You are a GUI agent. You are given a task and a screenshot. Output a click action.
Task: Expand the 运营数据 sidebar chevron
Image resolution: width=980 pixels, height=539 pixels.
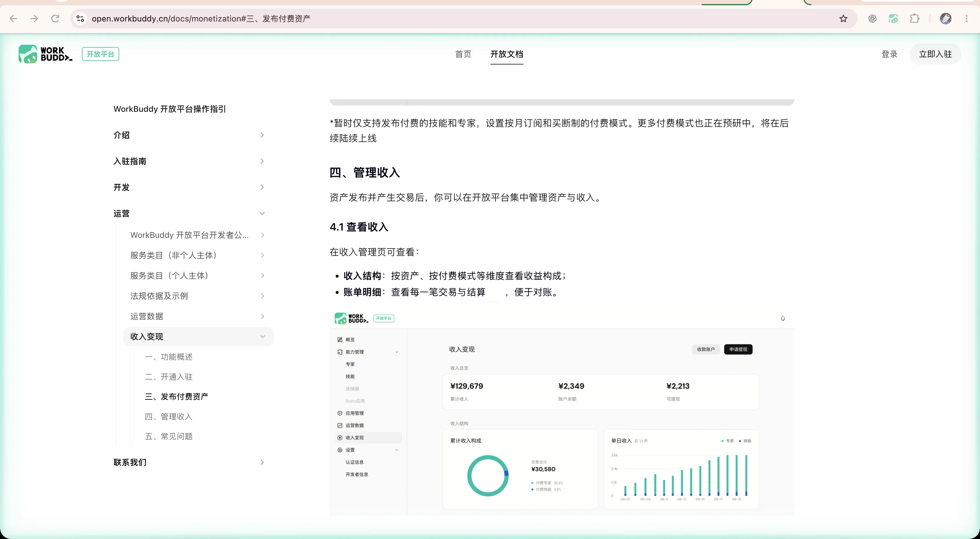click(262, 316)
